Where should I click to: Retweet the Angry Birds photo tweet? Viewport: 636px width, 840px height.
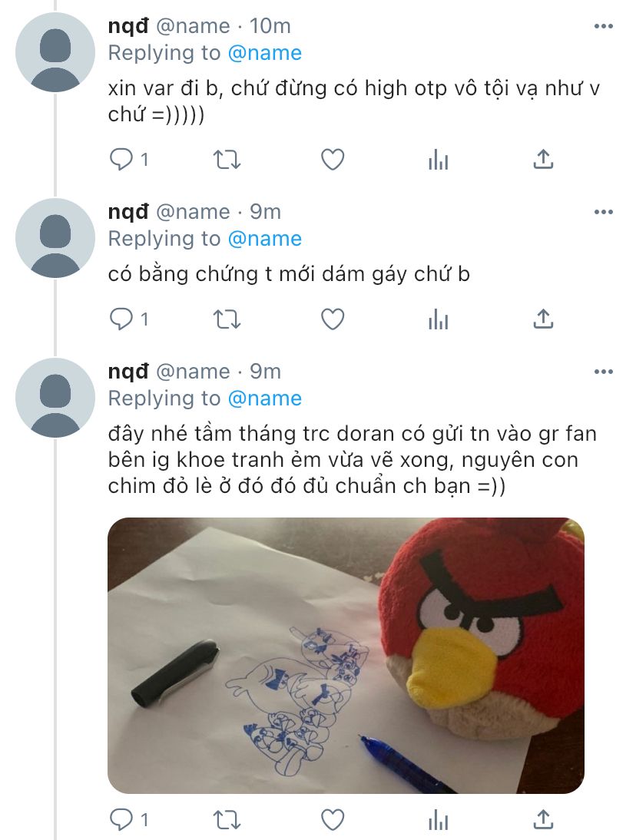(x=227, y=819)
